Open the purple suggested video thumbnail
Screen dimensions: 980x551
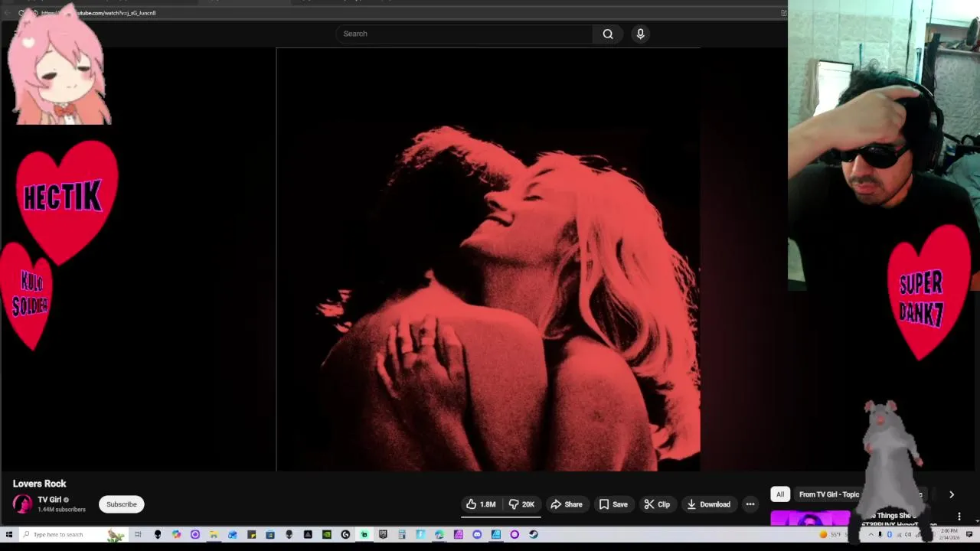click(810, 518)
